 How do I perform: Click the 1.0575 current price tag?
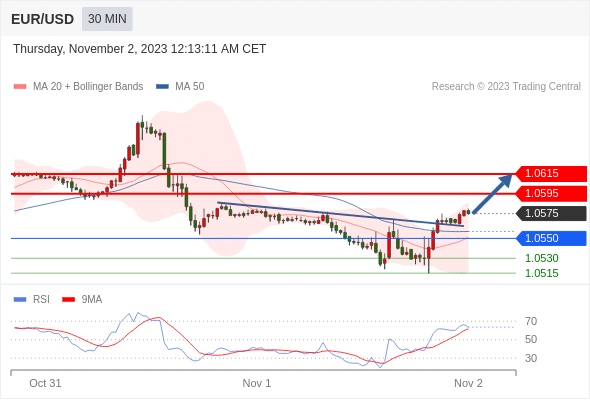[x=551, y=213]
